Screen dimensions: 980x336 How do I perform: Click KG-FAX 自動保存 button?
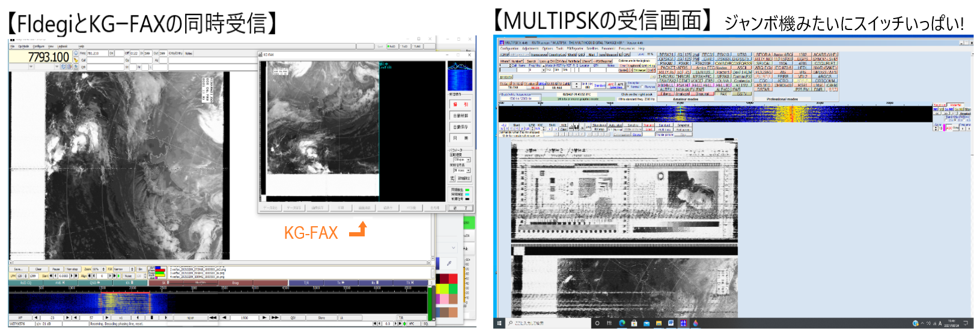coord(460,127)
